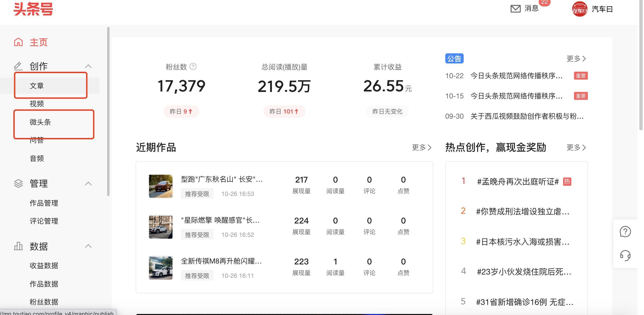Viewport: 644px width, 315px height.
Task: Click the 数据 bar chart icon
Action: pos(18,246)
